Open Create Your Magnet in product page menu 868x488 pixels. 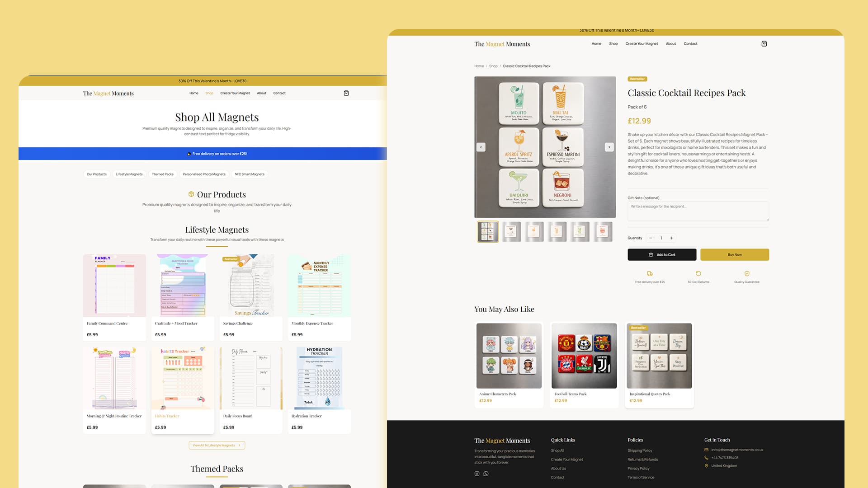pos(642,44)
